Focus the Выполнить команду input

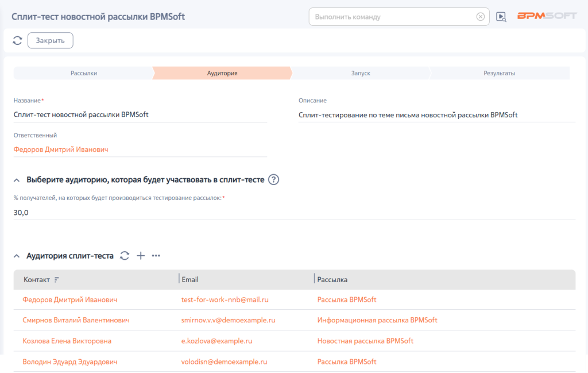click(x=392, y=17)
